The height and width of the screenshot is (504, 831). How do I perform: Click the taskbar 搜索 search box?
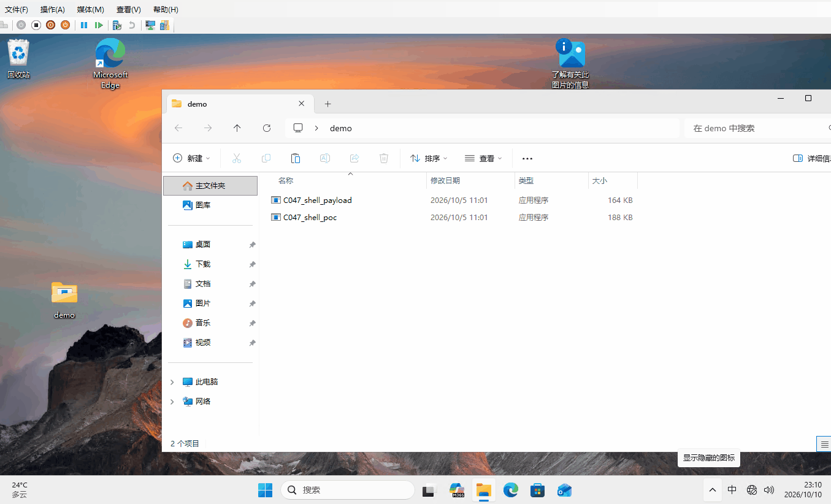(348, 490)
